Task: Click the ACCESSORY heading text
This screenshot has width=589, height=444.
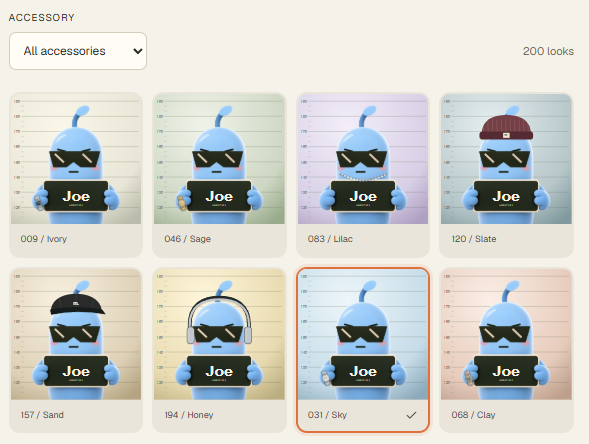Action: (42, 18)
